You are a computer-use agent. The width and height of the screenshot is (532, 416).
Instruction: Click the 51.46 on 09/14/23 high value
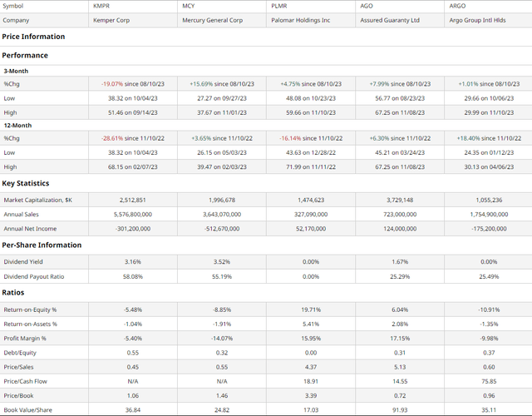[x=133, y=113]
